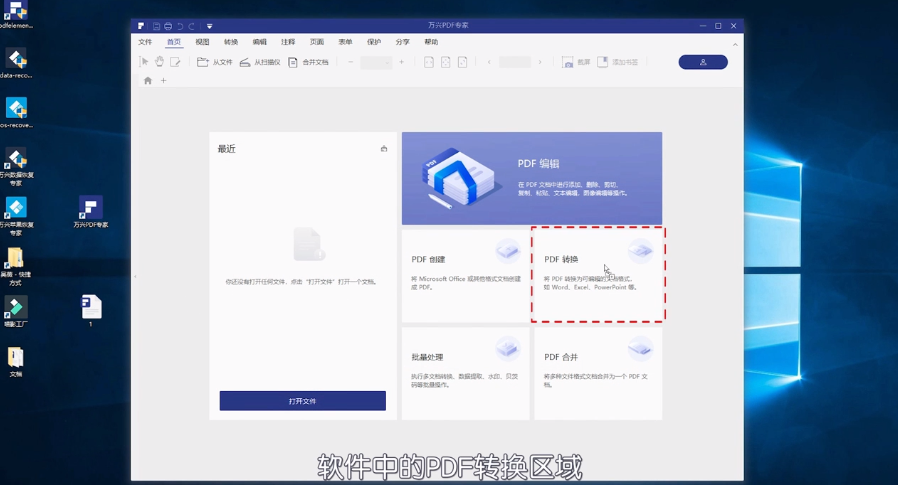This screenshot has height=485, width=898.
Task: Open the 编辑 tab
Action: (259, 42)
